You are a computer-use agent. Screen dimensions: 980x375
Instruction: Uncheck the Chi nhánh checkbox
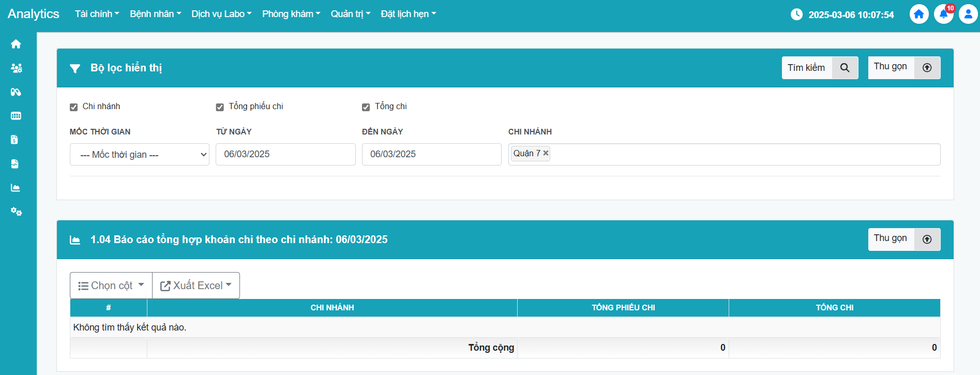(74, 107)
